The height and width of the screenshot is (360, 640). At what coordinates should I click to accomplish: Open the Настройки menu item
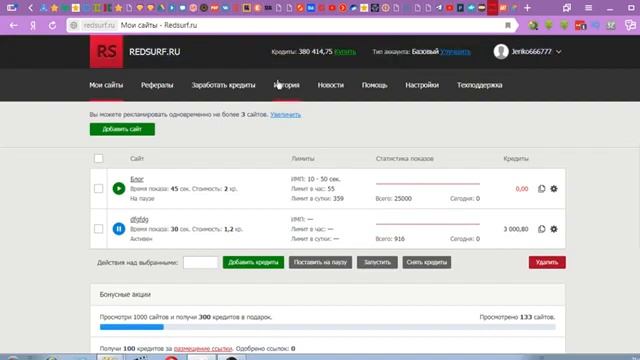422,85
